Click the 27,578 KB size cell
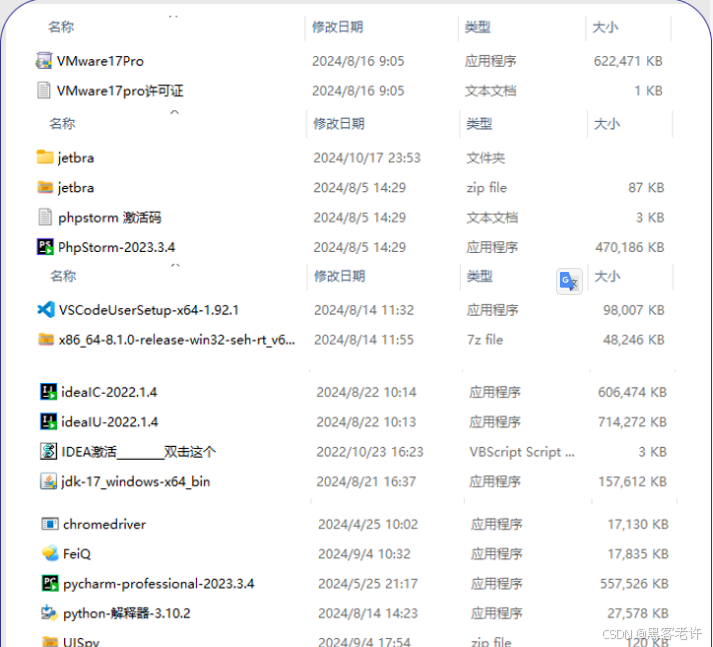This screenshot has height=647, width=713. (x=638, y=613)
